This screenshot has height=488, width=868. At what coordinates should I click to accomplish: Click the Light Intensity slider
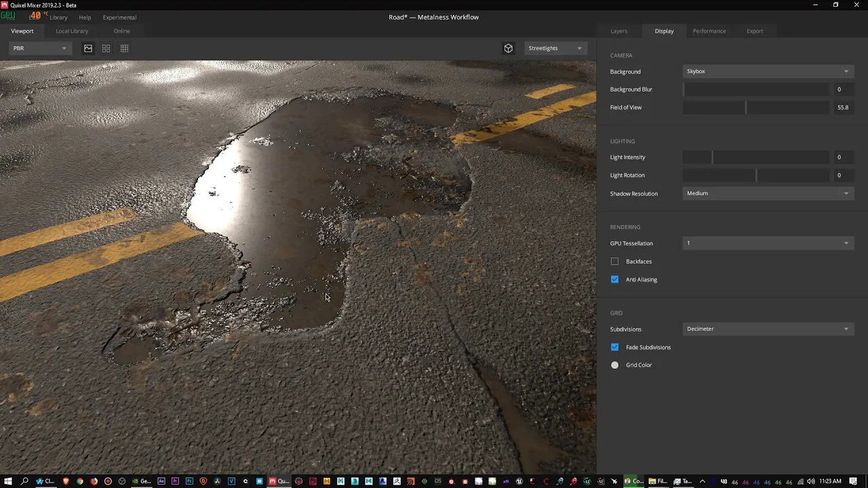tap(756, 157)
